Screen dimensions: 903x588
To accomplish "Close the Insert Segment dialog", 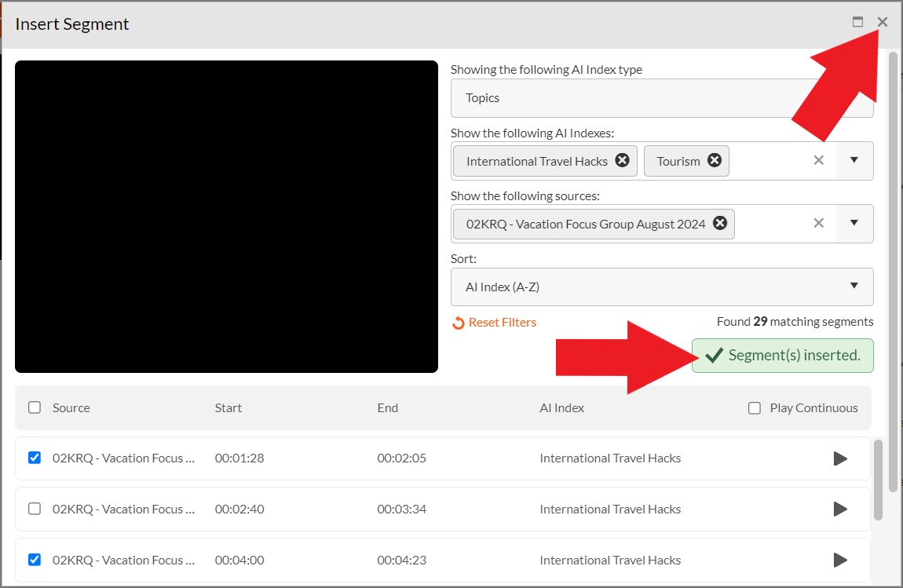I will point(883,22).
